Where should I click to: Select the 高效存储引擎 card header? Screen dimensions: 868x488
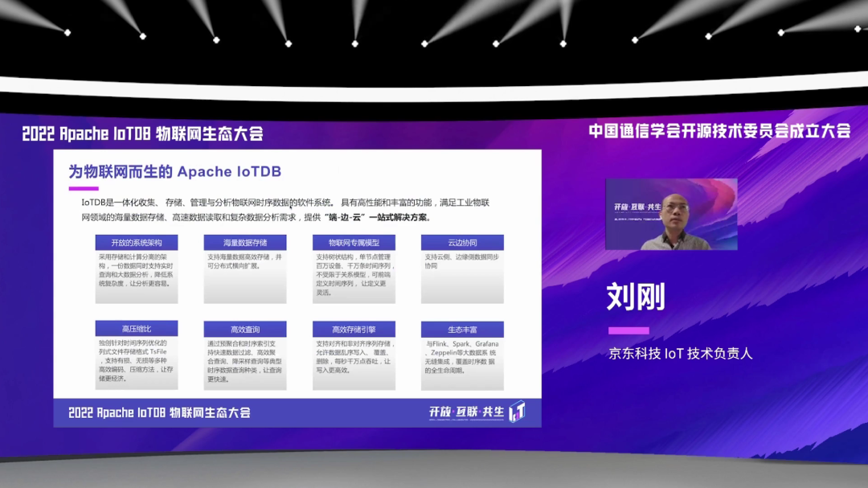[354, 329]
